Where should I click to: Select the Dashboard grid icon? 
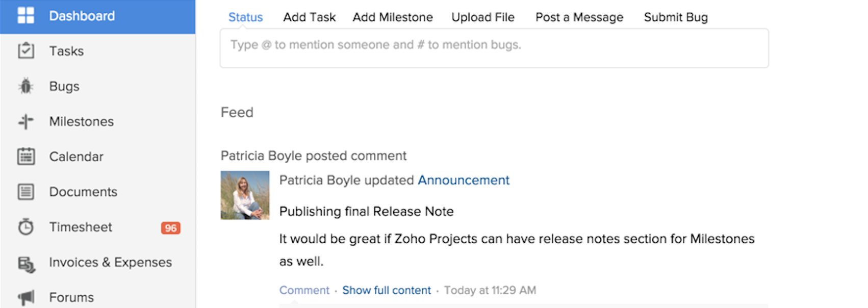(x=25, y=15)
